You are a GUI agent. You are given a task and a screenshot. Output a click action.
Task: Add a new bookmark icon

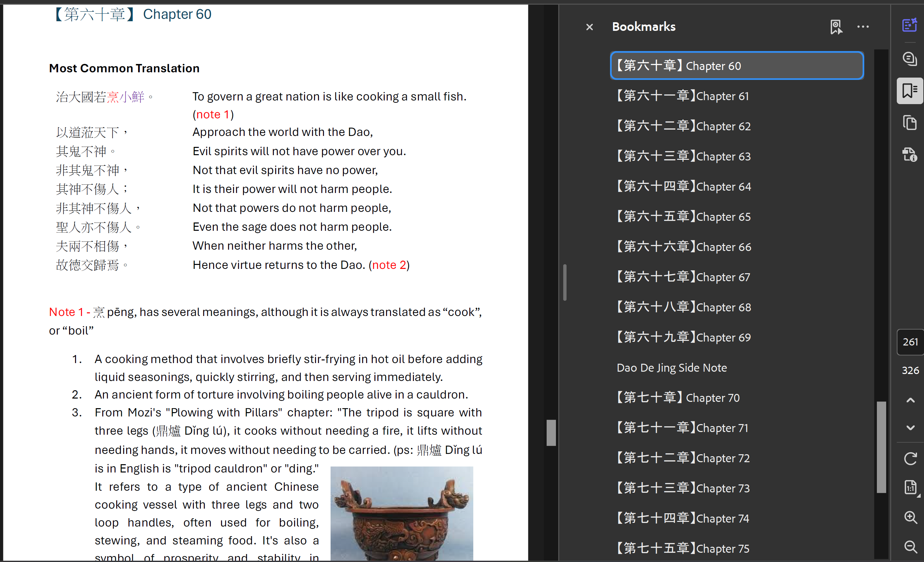[x=836, y=27]
